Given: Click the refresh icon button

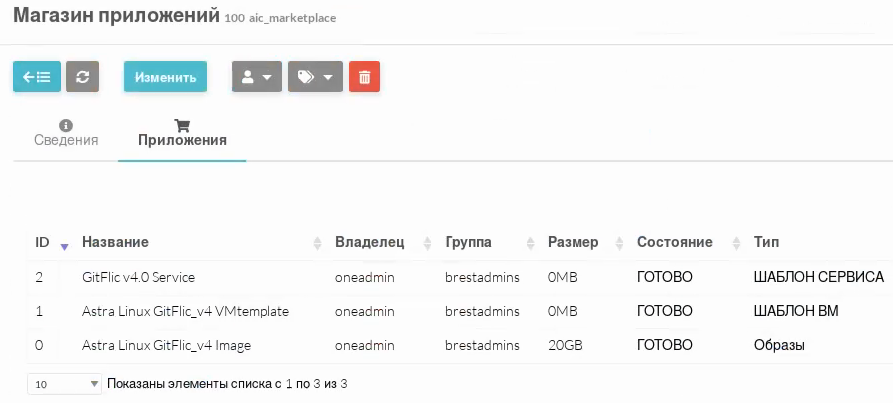Looking at the screenshot, I should pyautogui.click(x=82, y=77).
